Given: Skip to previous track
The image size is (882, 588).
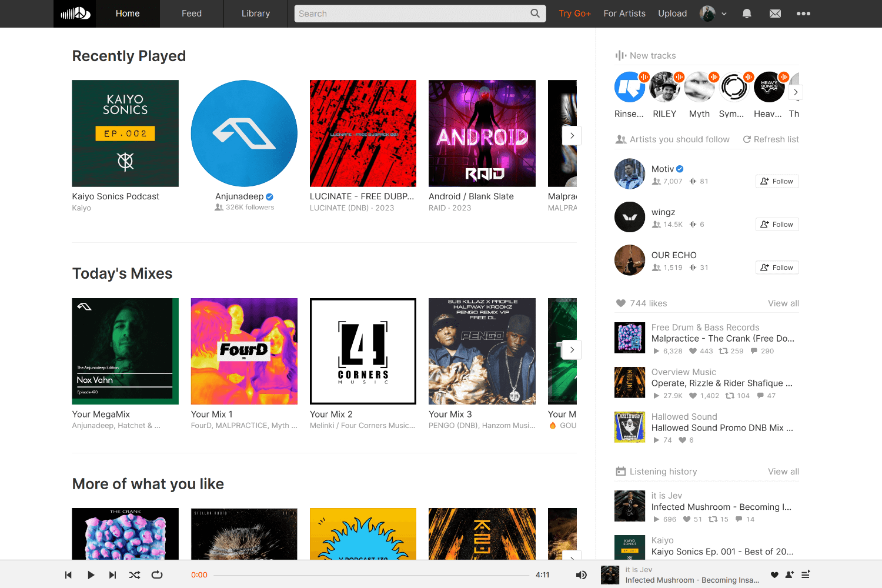Looking at the screenshot, I should tap(68, 575).
